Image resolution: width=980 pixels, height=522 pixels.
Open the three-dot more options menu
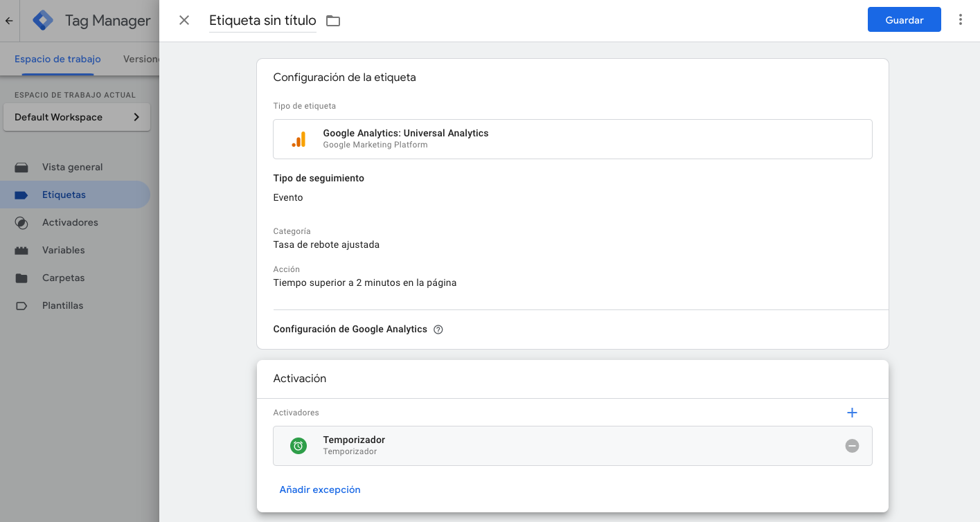click(961, 19)
